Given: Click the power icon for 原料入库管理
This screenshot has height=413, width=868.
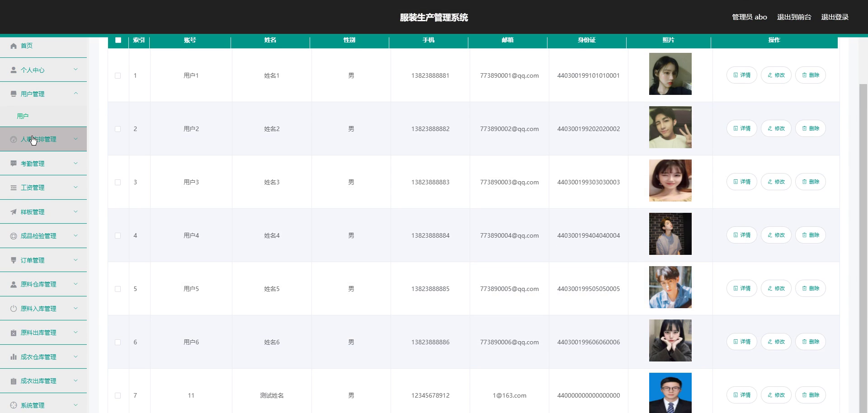Looking at the screenshot, I should (14, 308).
